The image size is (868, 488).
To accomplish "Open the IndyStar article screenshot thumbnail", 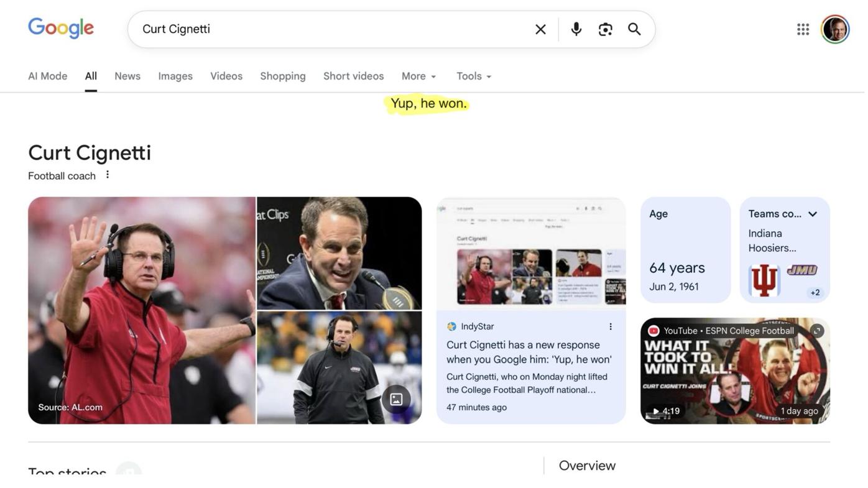I will pos(531,254).
